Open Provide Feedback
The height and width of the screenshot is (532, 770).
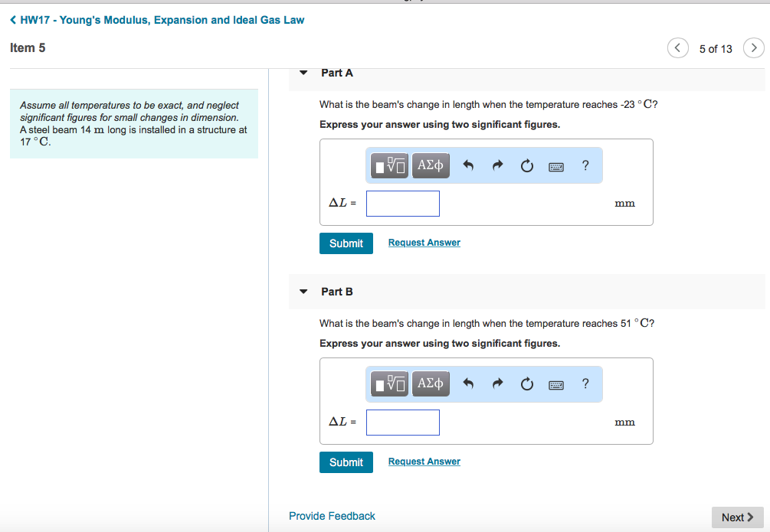point(332,516)
